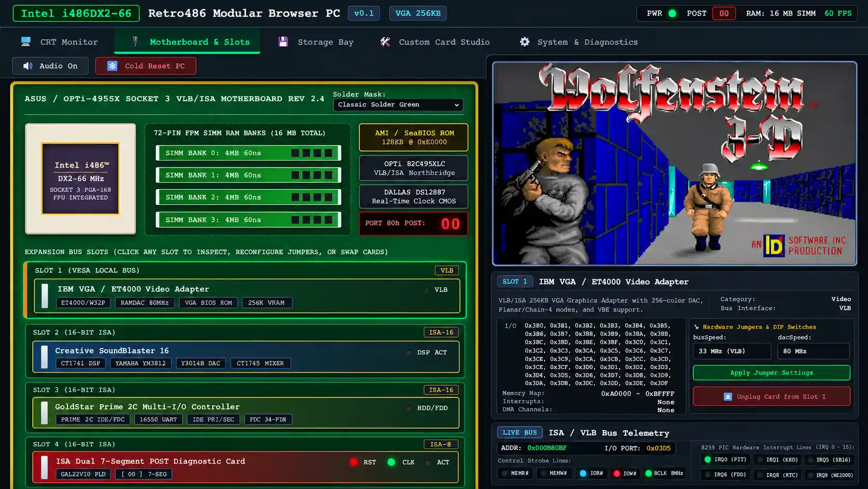Select the SIMM BANK 2 memory module

click(248, 197)
